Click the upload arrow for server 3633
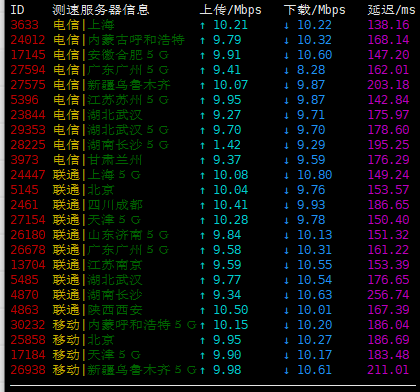Viewport: 420px width, 392px height. [x=202, y=25]
